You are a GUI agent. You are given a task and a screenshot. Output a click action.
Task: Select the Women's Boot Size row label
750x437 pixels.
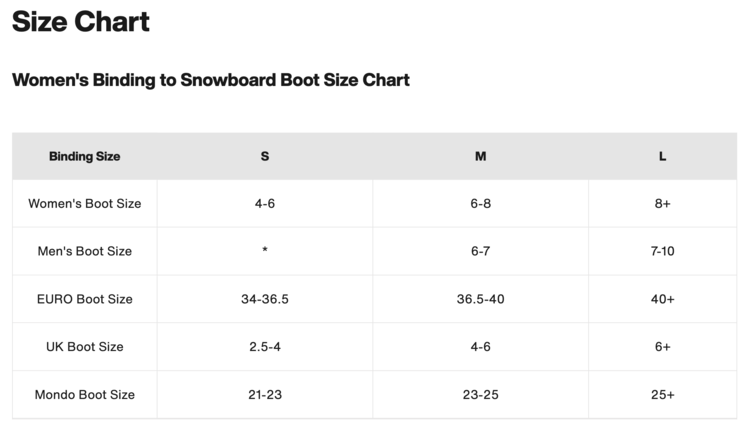click(x=84, y=203)
